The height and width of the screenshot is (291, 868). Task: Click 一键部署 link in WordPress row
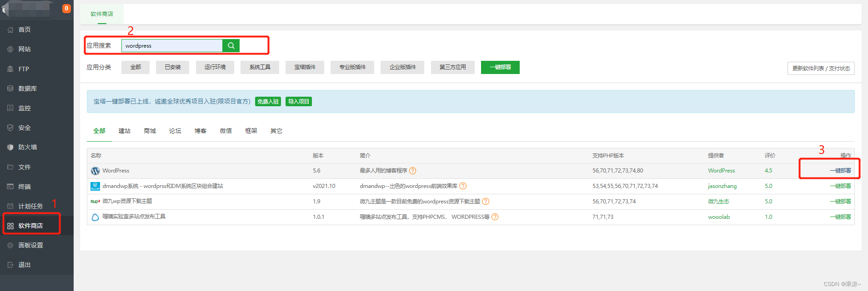(x=840, y=171)
